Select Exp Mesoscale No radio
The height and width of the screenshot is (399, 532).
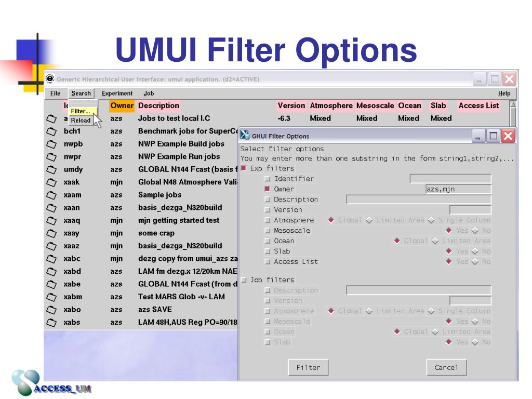475,231
